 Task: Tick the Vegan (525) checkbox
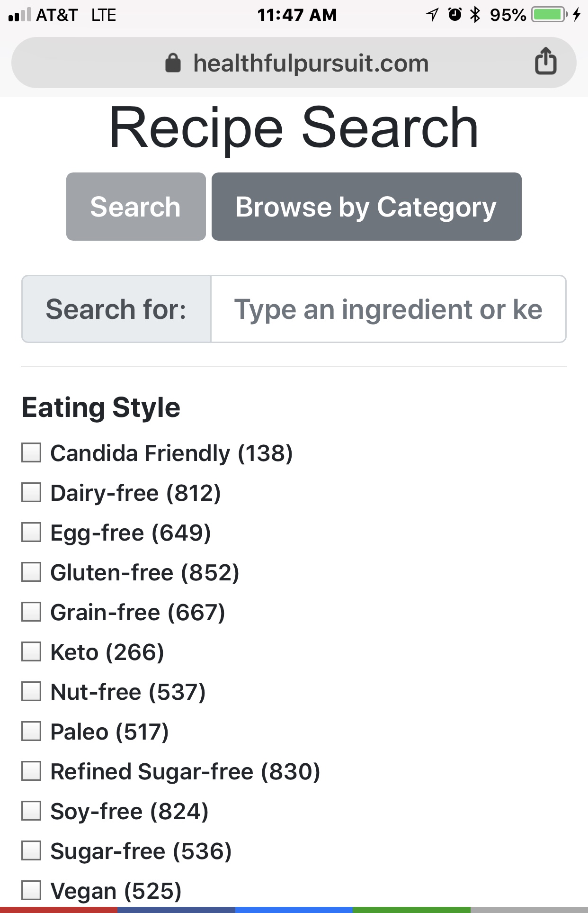(x=31, y=890)
